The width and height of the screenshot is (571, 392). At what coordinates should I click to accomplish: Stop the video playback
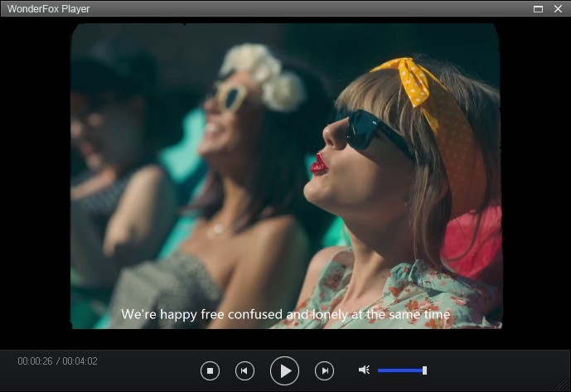[210, 371]
